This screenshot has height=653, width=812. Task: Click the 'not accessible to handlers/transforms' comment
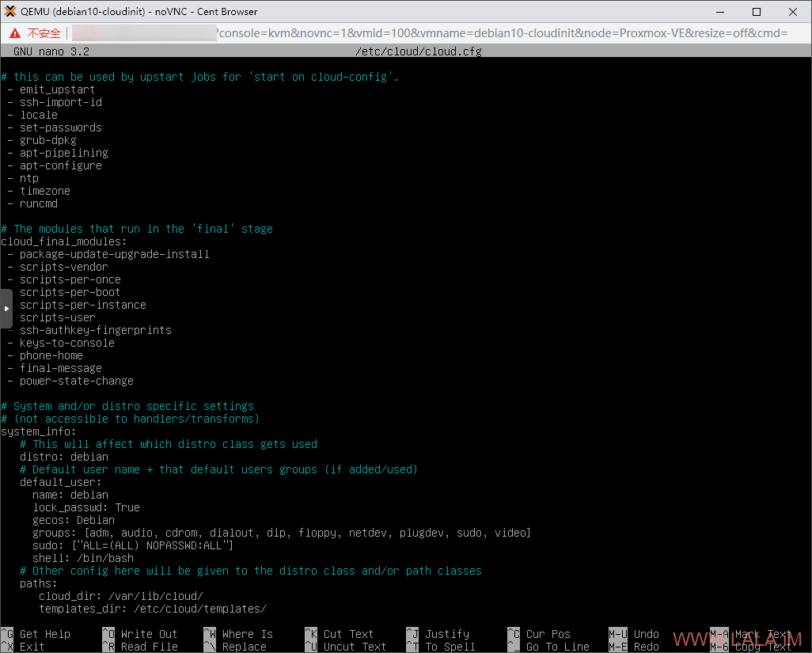pos(131,419)
